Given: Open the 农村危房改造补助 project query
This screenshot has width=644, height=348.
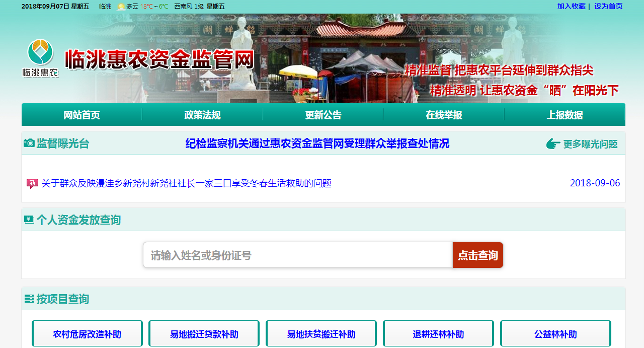Looking at the screenshot, I should click(x=87, y=333).
